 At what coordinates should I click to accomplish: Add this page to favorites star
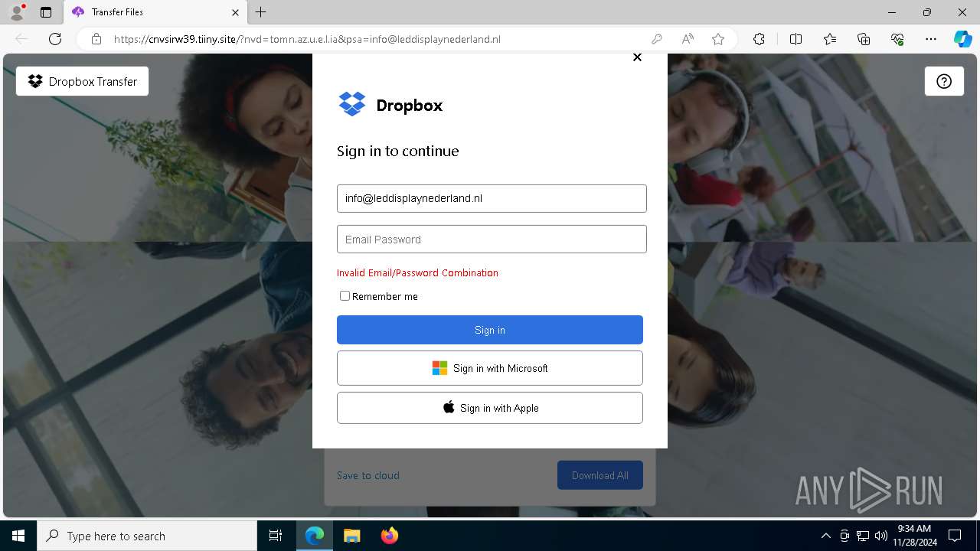pyautogui.click(x=718, y=39)
